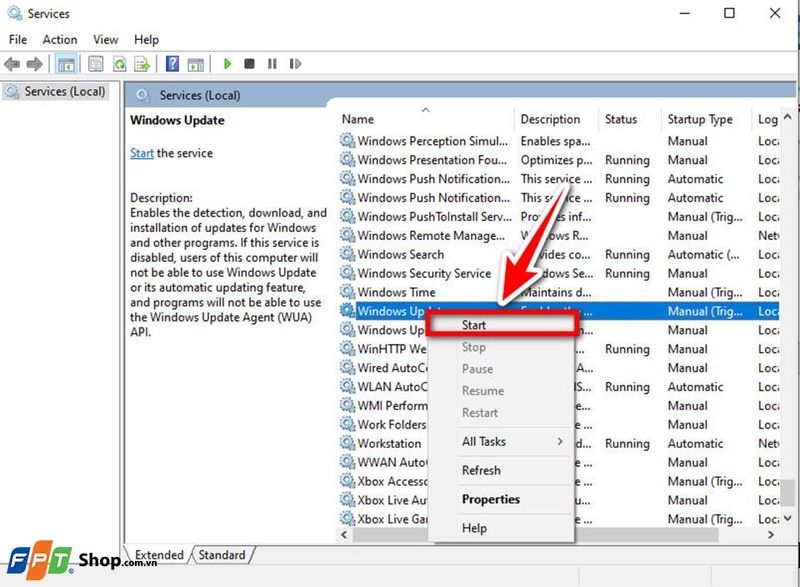Open the View menu
This screenshot has height=587, width=800.
click(x=106, y=39)
